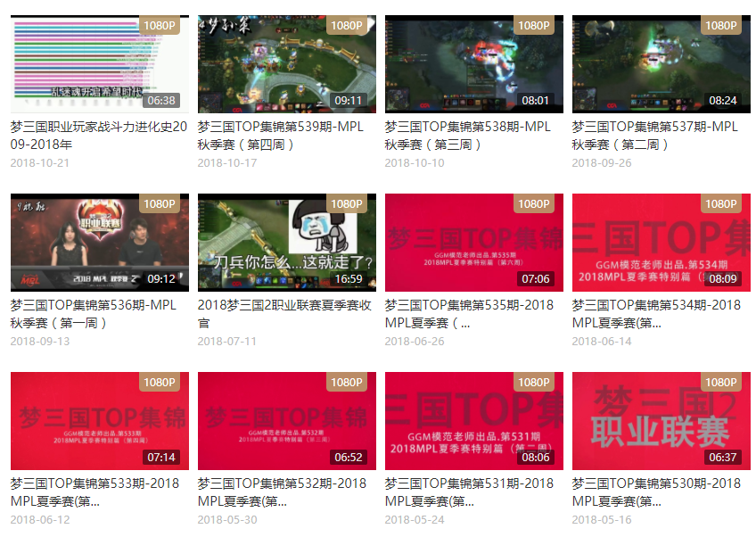This screenshot has height=537, width=756.
Task: Click the 08:24 duration label
Action: 723,101
